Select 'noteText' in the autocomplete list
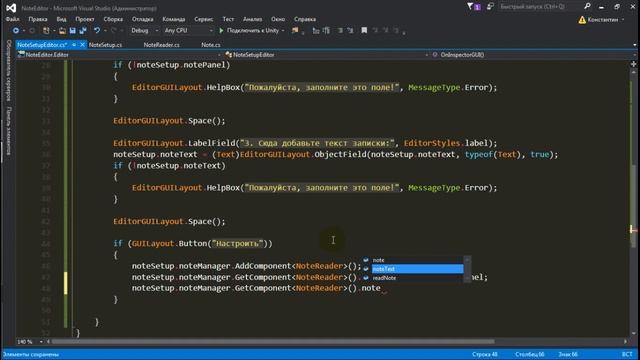The width and height of the screenshot is (640, 360). tap(413, 269)
